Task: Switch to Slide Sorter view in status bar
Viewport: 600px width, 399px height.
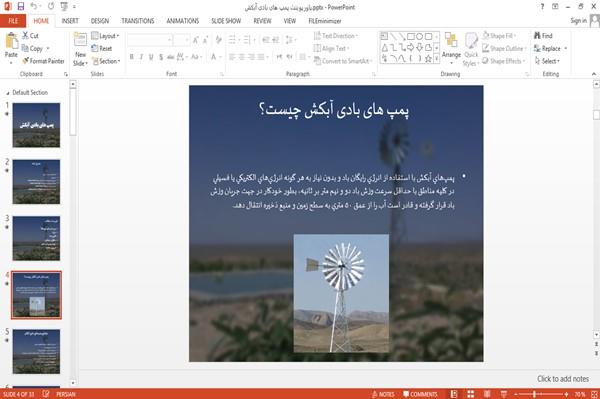Action: [471, 394]
